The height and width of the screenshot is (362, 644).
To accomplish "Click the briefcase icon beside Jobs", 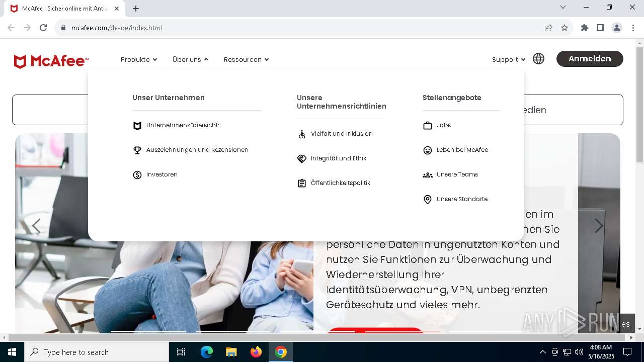I will (427, 126).
